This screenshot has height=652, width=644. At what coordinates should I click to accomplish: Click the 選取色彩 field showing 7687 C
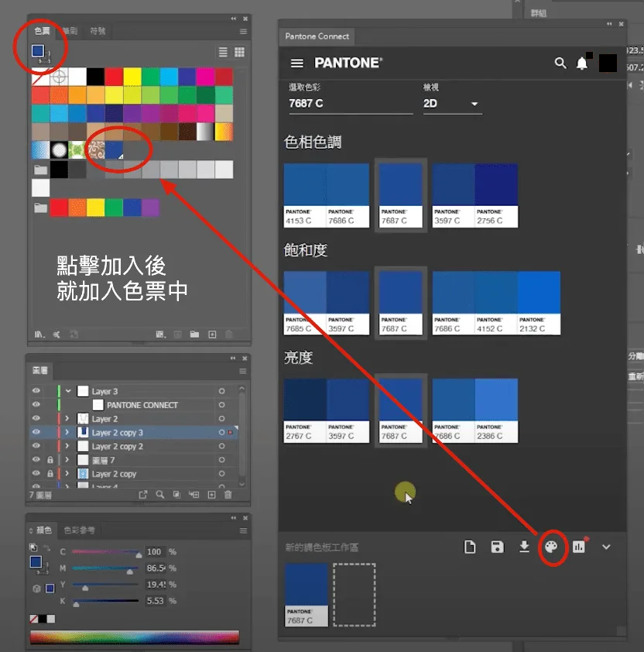click(x=351, y=104)
